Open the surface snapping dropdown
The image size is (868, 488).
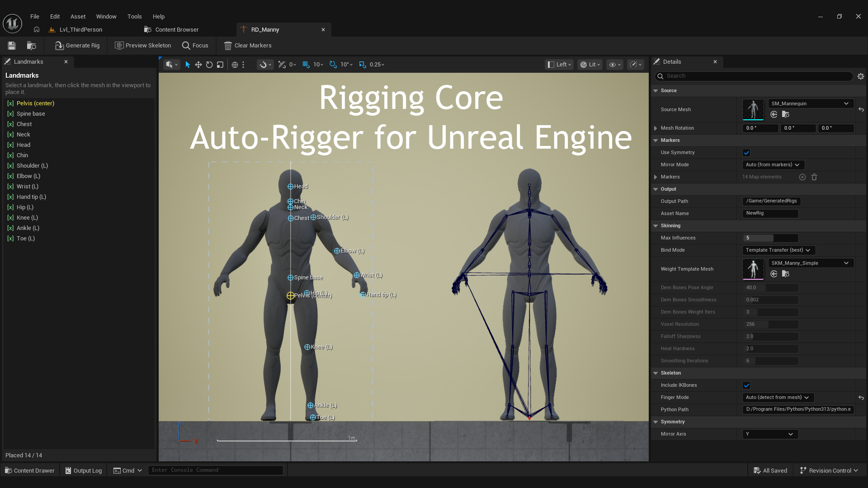point(265,65)
